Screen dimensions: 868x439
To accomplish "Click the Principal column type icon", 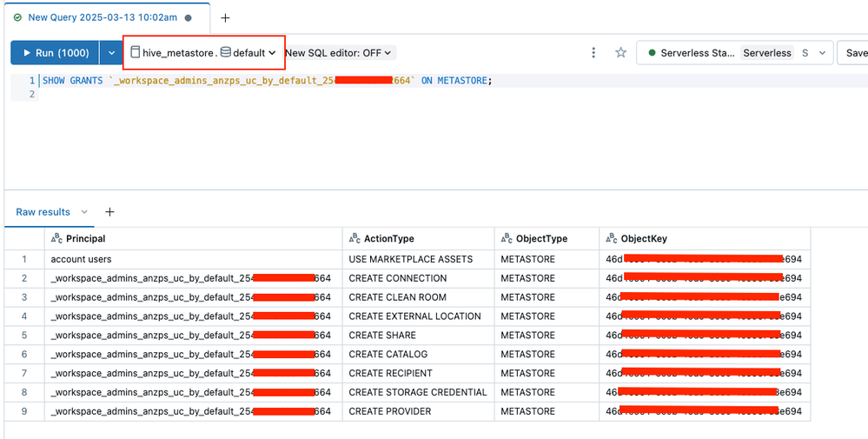I will coord(56,239).
